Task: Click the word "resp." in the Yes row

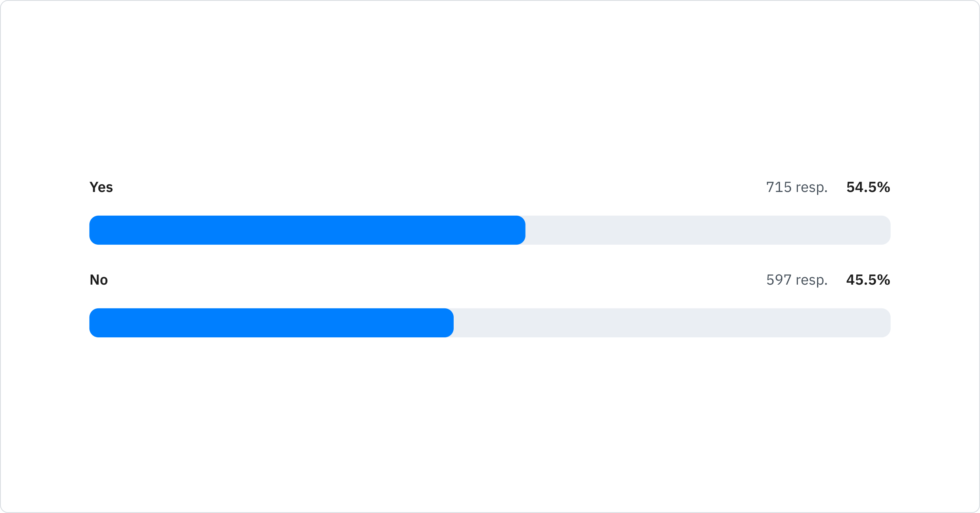Action: (811, 188)
